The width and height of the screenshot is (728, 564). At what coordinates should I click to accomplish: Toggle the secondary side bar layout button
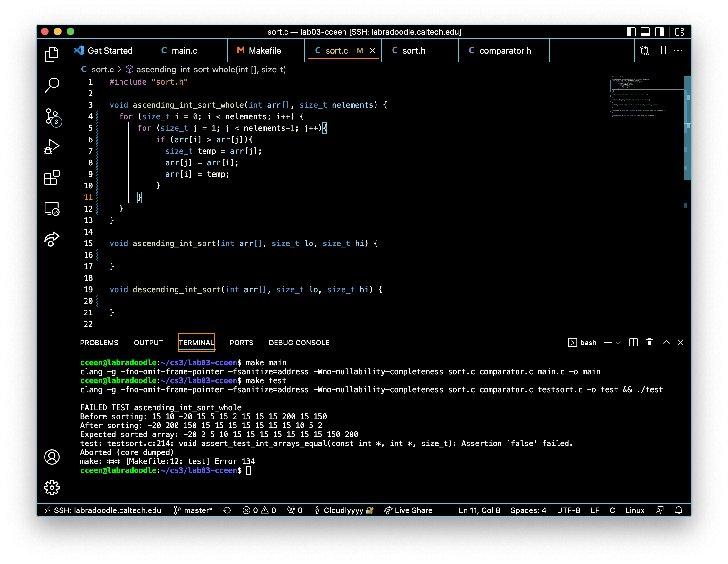tap(659, 32)
